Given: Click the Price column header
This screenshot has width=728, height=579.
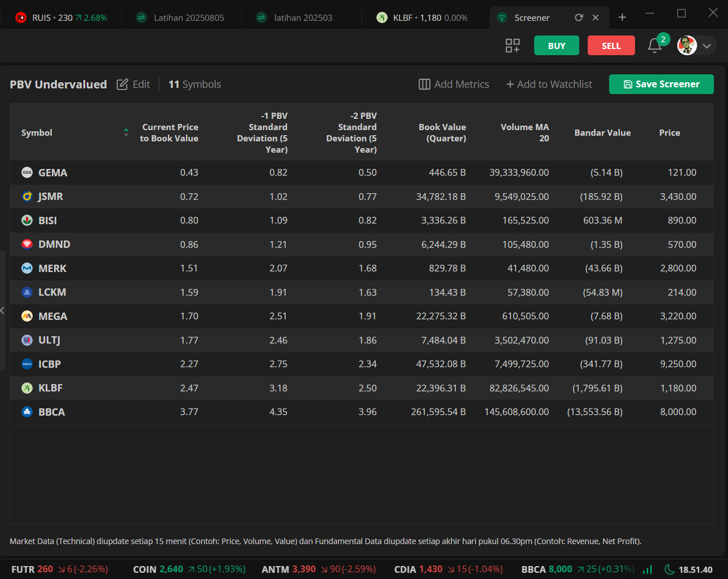Looking at the screenshot, I should coord(669,132).
